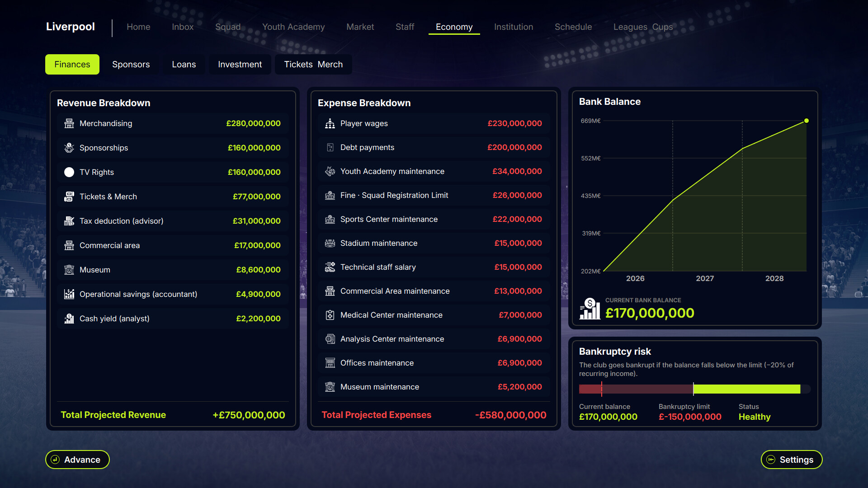Click the current bank balance chart icon
The width and height of the screenshot is (868, 488).
coord(590,309)
